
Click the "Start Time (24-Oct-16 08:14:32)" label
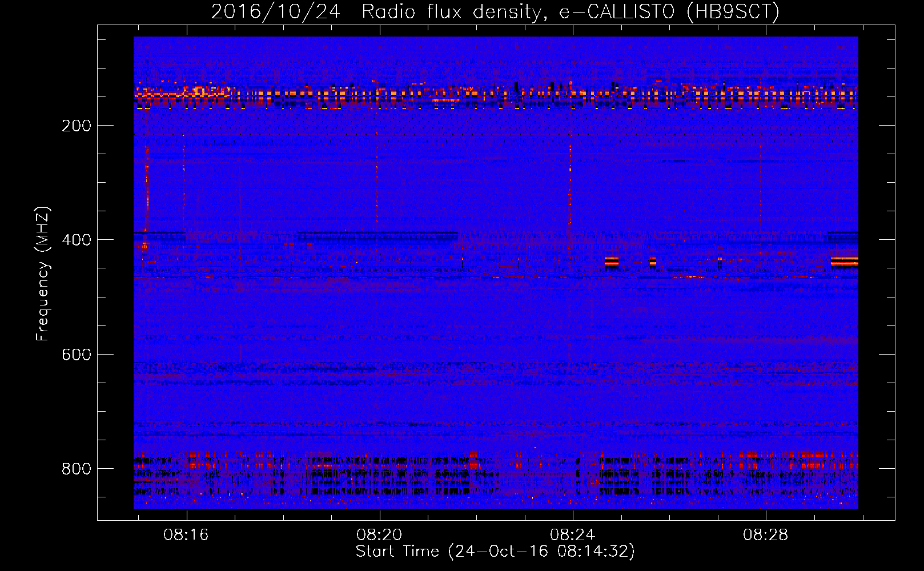coord(495,551)
